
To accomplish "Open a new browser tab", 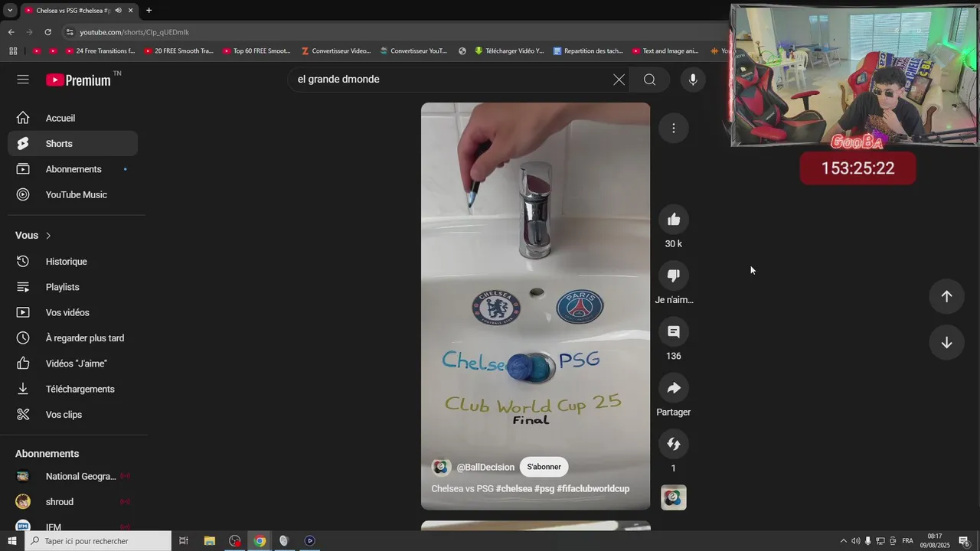I will coord(149,11).
